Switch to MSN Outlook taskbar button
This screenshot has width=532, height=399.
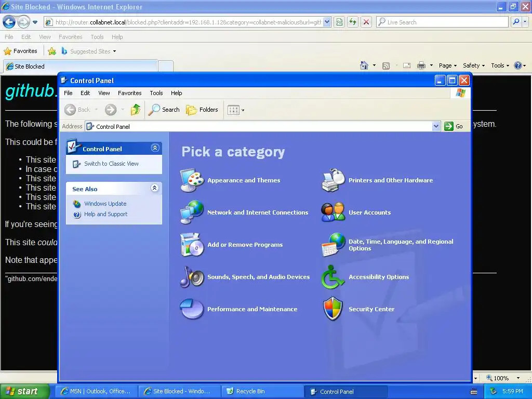pyautogui.click(x=97, y=391)
